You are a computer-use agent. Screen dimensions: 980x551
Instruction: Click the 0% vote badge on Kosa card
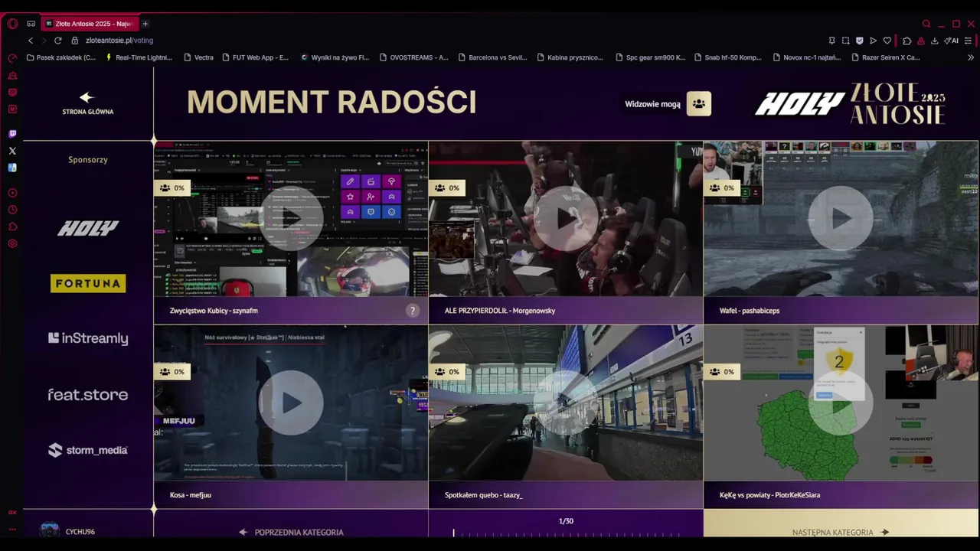[172, 371]
